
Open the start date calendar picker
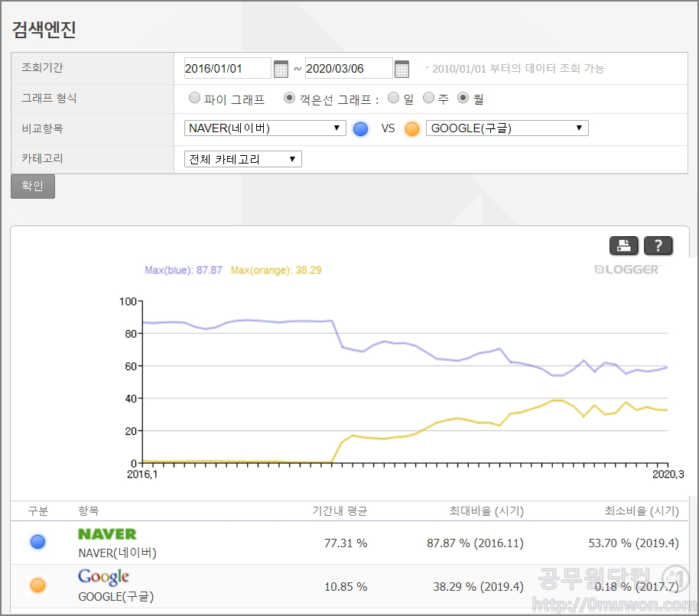pos(281,69)
